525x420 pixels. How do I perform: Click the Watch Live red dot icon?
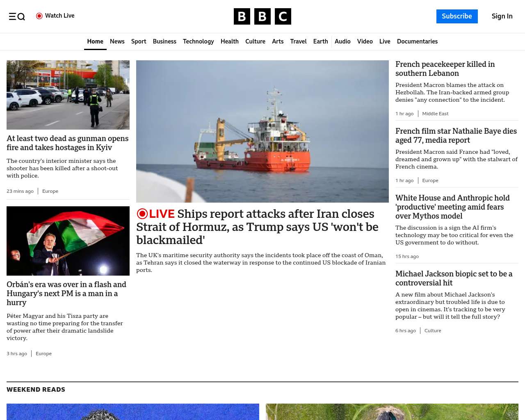[x=39, y=16]
